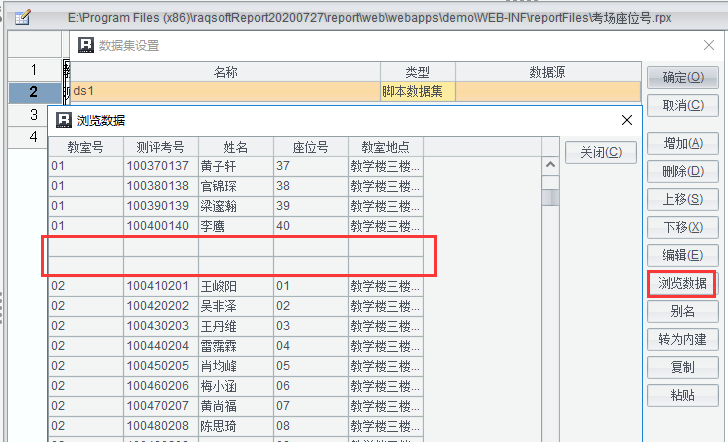
Task: Click the name cell 梅小涵
Action: tap(236, 386)
